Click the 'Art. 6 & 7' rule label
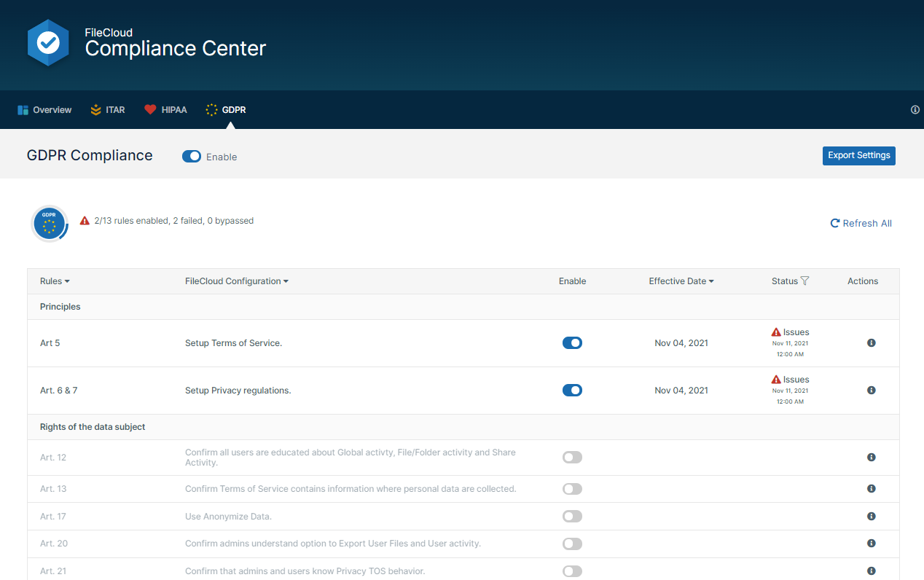This screenshot has height=580, width=924. pos(59,390)
